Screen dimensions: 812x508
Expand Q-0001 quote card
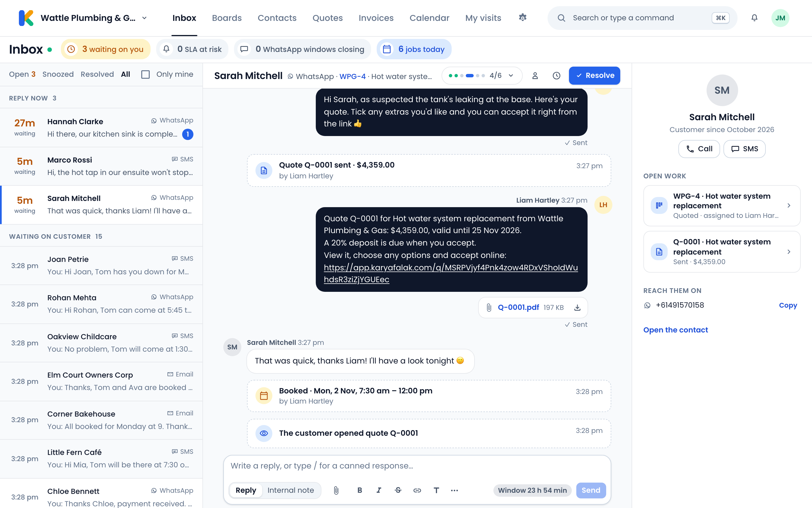coord(722,252)
